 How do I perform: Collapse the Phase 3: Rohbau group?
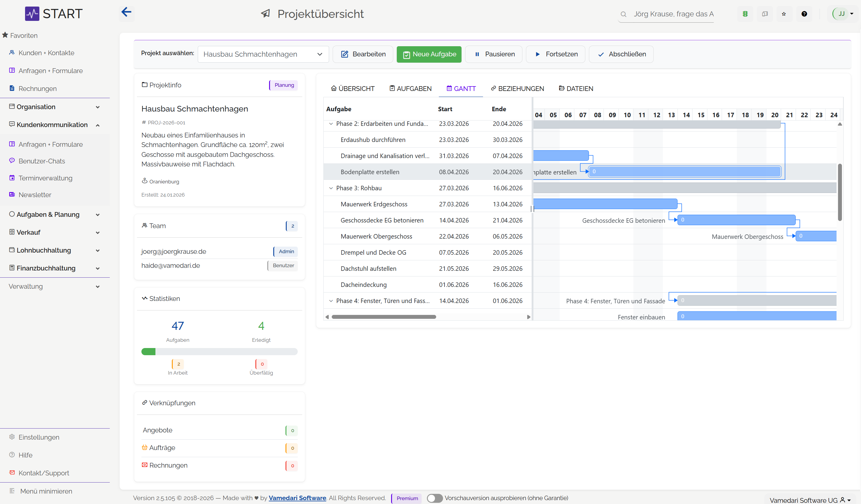(331, 188)
